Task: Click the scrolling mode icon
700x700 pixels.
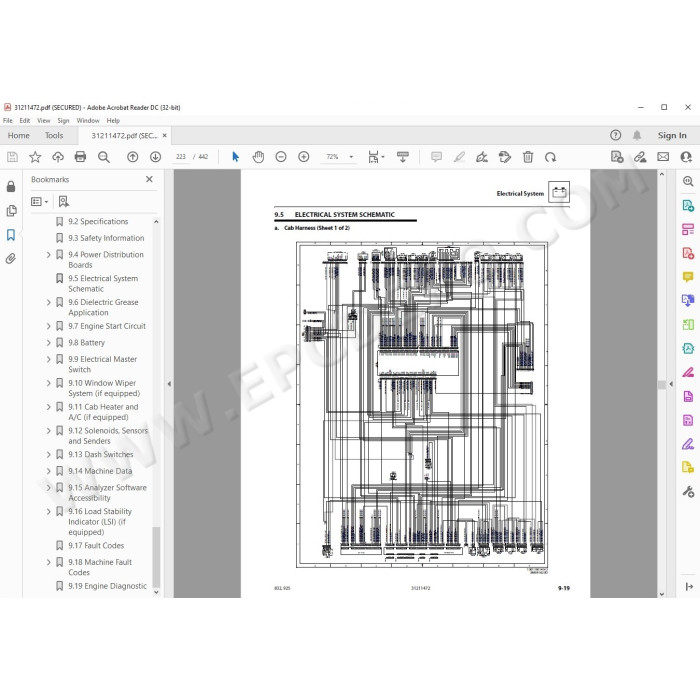Action: [x=403, y=157]
